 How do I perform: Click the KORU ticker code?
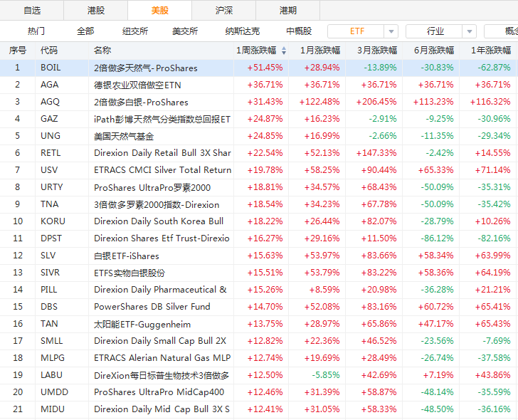click(53, 221)
